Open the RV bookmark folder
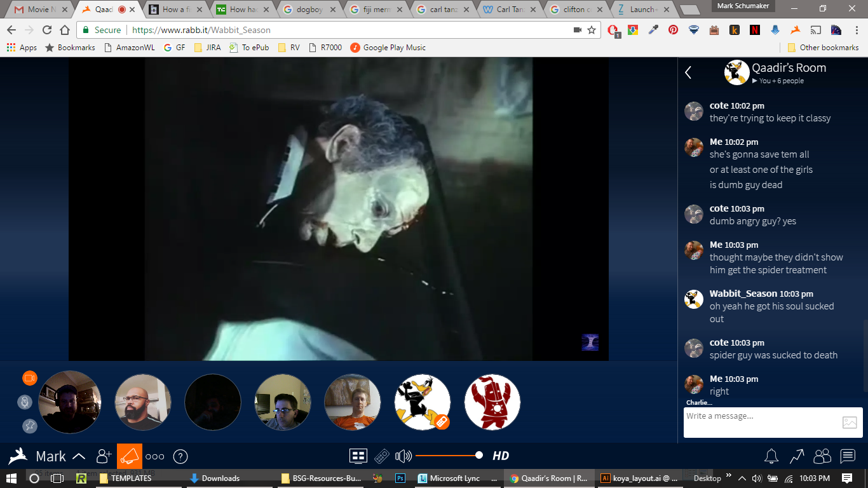The image size is (868, 488). click(x=288, y=48)
